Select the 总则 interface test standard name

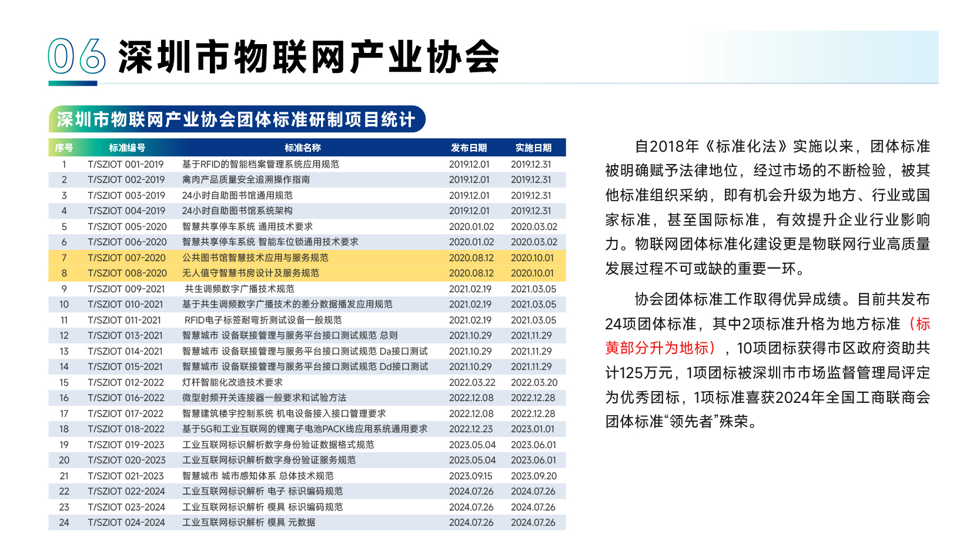(x=289, y=335)
